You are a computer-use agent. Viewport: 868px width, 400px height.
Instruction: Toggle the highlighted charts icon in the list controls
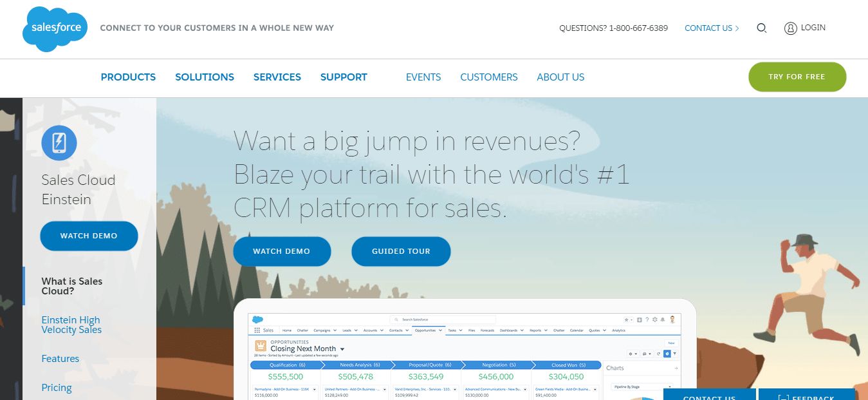click(667, 354)
